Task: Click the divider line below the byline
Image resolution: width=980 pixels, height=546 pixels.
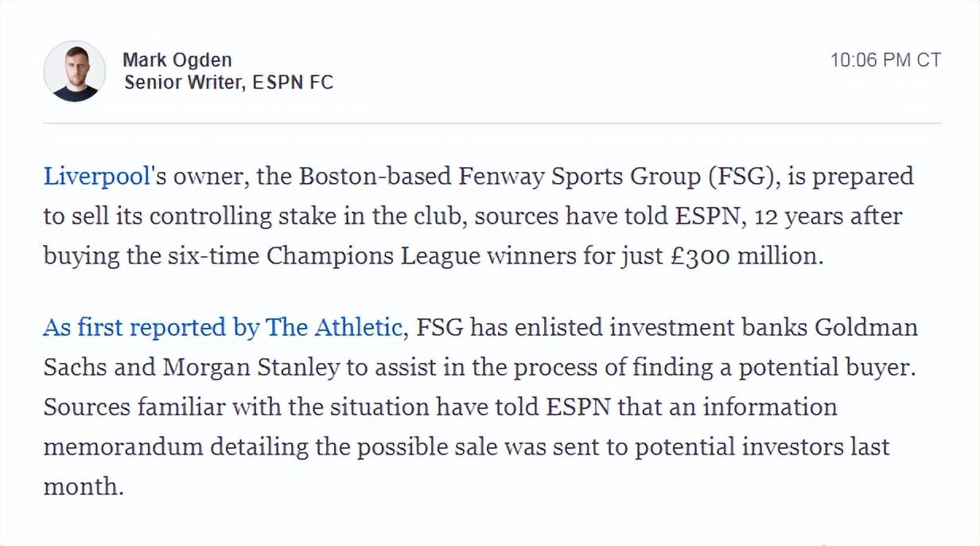Action: 492,123
